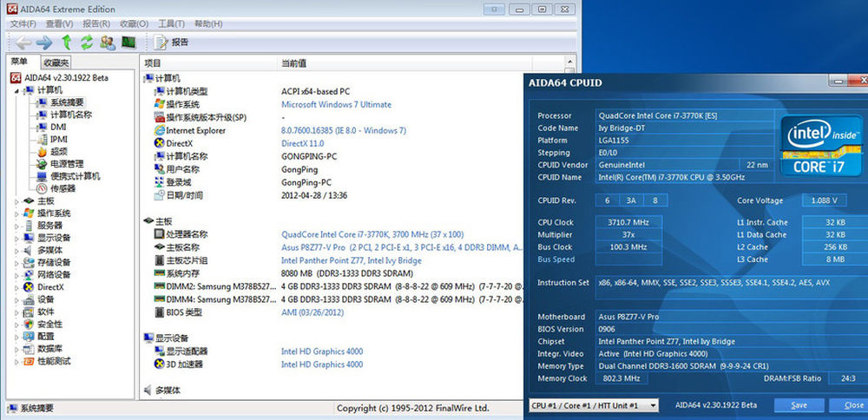
Task: Click the 性能测试 tree item icon
Action: tap(29, 361)
